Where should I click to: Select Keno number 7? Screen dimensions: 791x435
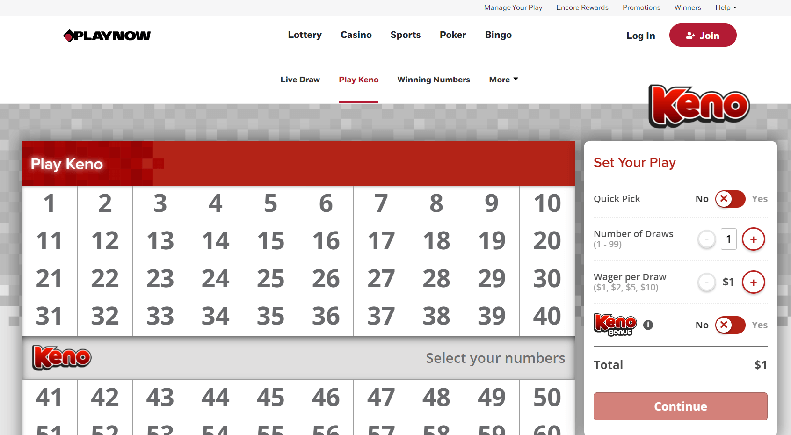click(x=381, y=203)
